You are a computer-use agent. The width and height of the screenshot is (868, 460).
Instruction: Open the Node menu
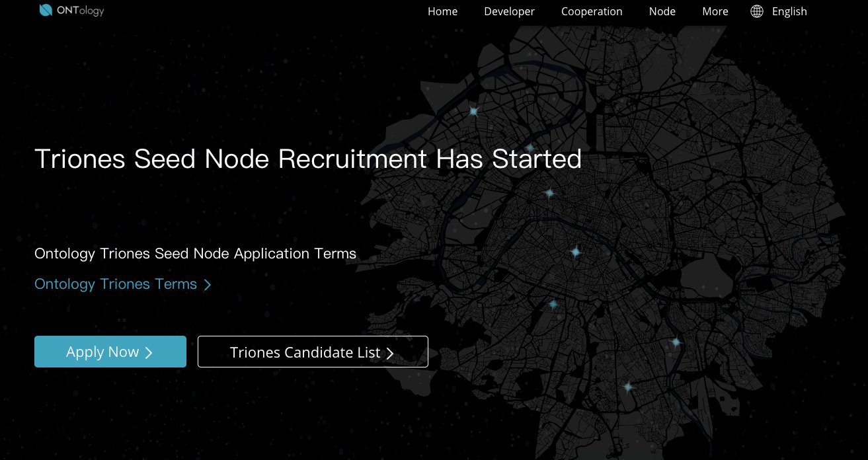pos(662,11)
